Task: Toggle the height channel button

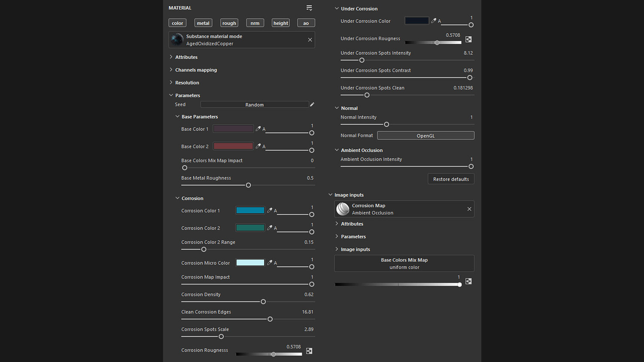Action: 281,23
